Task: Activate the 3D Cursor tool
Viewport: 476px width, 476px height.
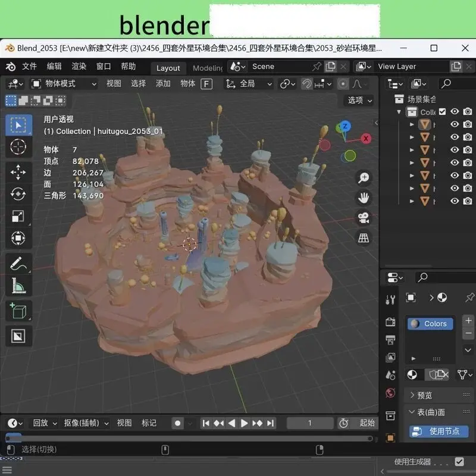Action: coord(18,147)
